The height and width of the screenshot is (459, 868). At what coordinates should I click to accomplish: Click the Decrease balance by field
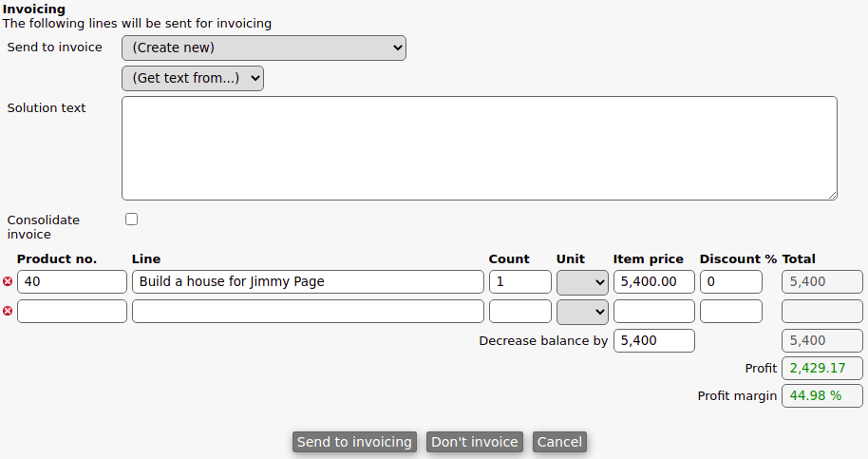[x=653, y=340]
